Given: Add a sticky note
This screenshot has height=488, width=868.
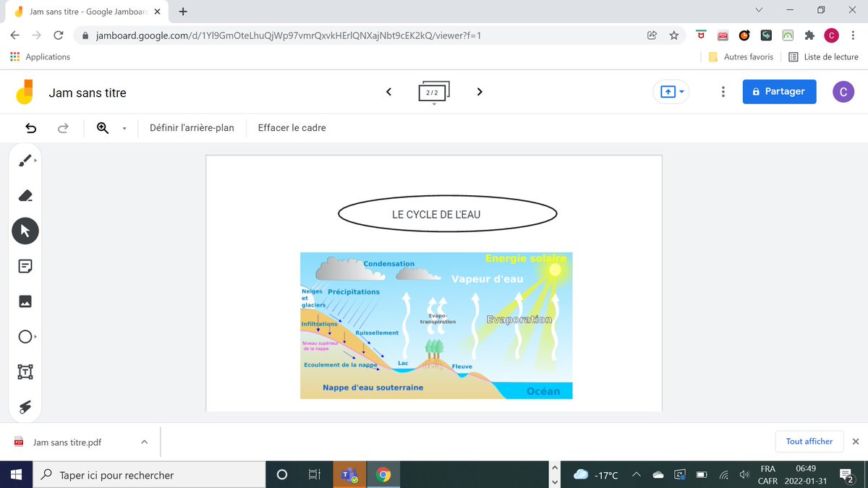Looking at the screenshot, I should click(25, 266).
